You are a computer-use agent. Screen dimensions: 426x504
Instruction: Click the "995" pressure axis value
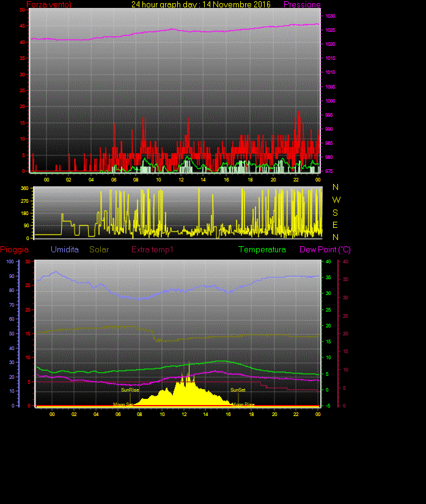tap(329, 115)
